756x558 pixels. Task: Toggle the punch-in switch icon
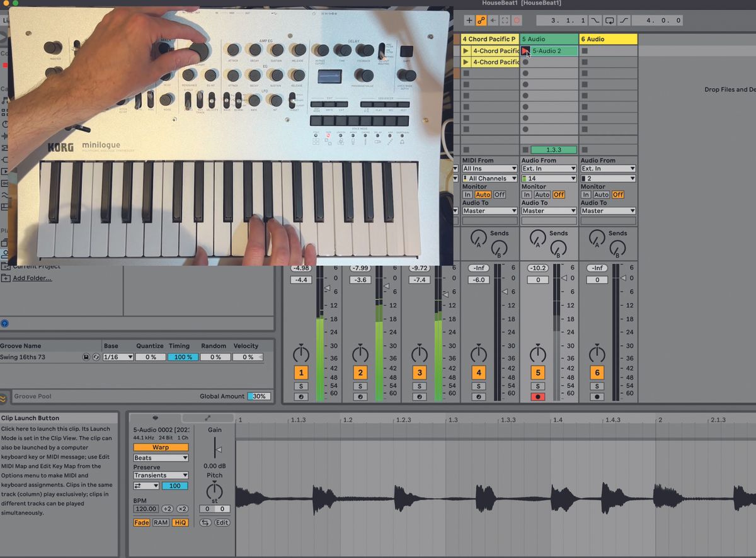point(595,20)
